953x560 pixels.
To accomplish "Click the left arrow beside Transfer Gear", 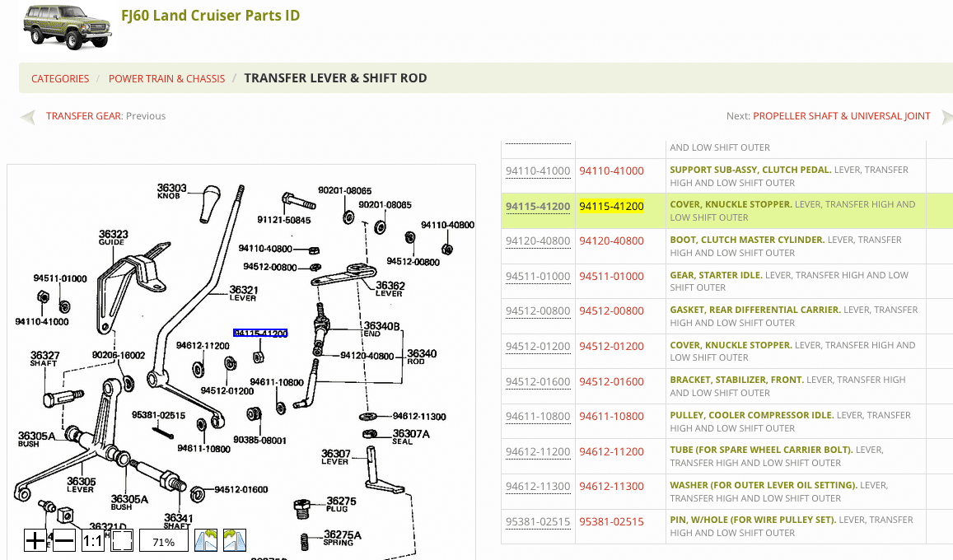I will coord(27,117).
